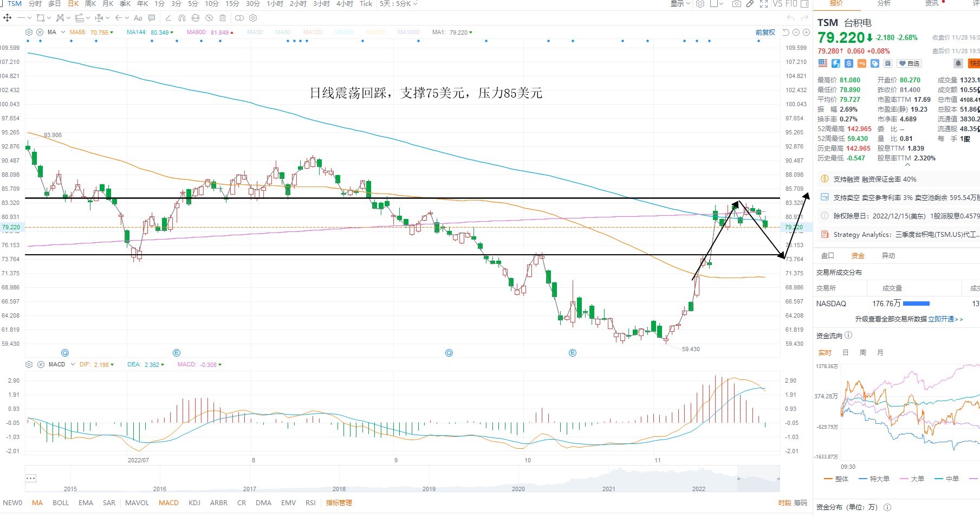Select the 30分 timeframe tab

coord(252,4)
